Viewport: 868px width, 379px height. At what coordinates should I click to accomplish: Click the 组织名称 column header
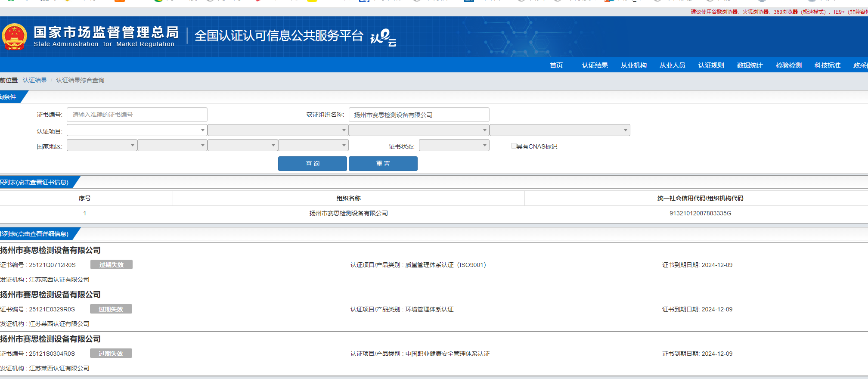pyautogui.click(x=349, y=198)
